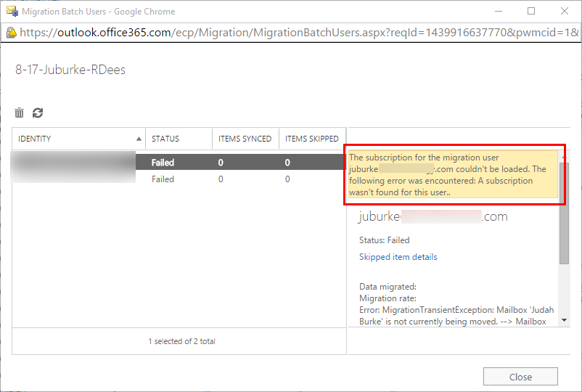Screen dimensions: 582x392
Task: Minimize the Migration Batch Users window
Action: click(499, 11)
